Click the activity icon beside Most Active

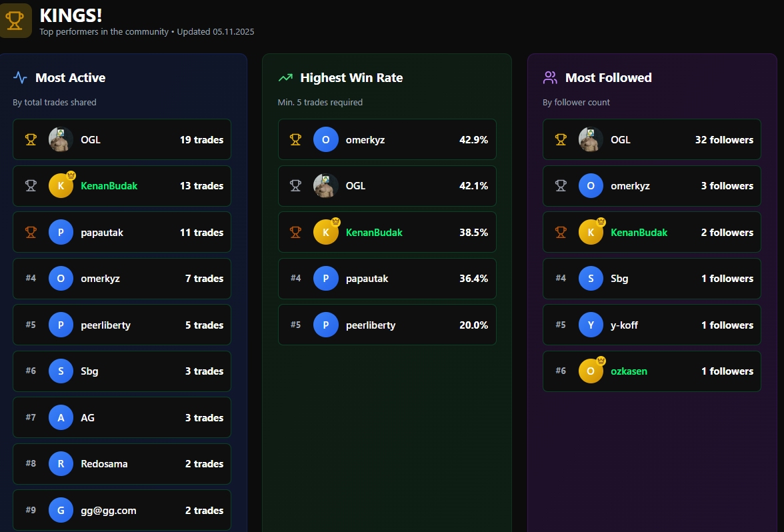click(19, 77)
